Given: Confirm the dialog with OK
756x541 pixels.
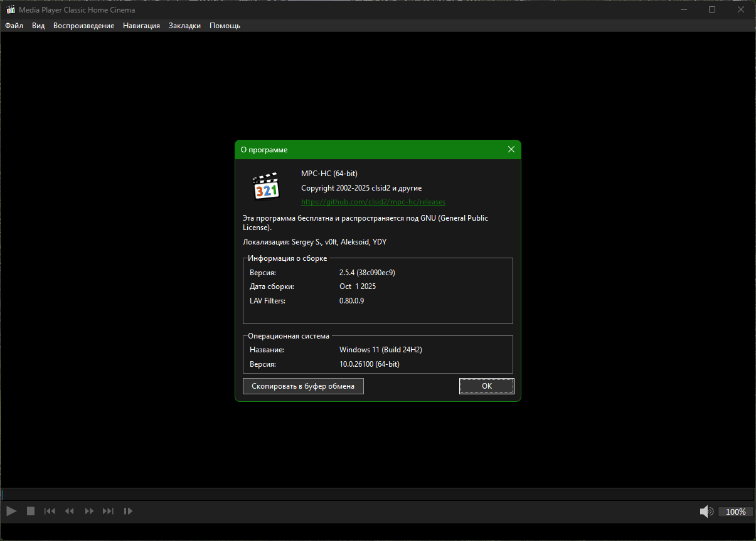Looking at the screenshot, I should pos(486,386).
